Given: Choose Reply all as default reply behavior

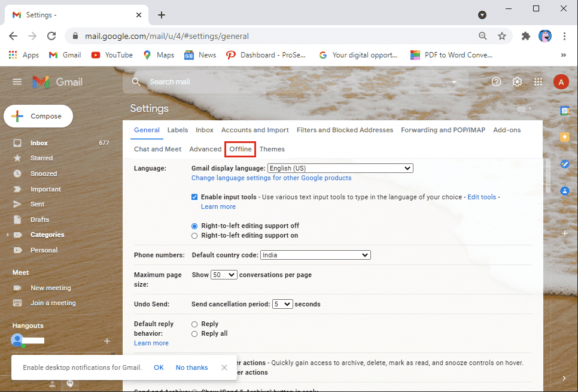Looking at the screenshot, I should (x=194, y=333).
